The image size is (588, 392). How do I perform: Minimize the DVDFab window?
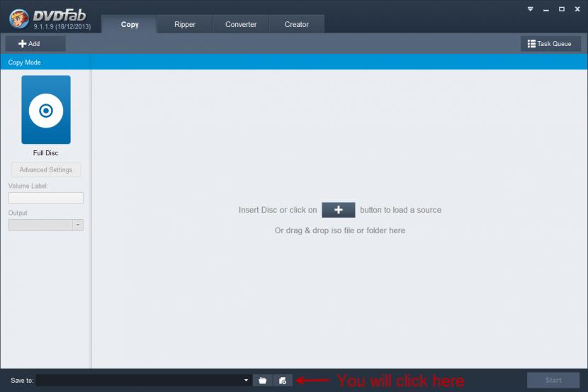(546, 9)
